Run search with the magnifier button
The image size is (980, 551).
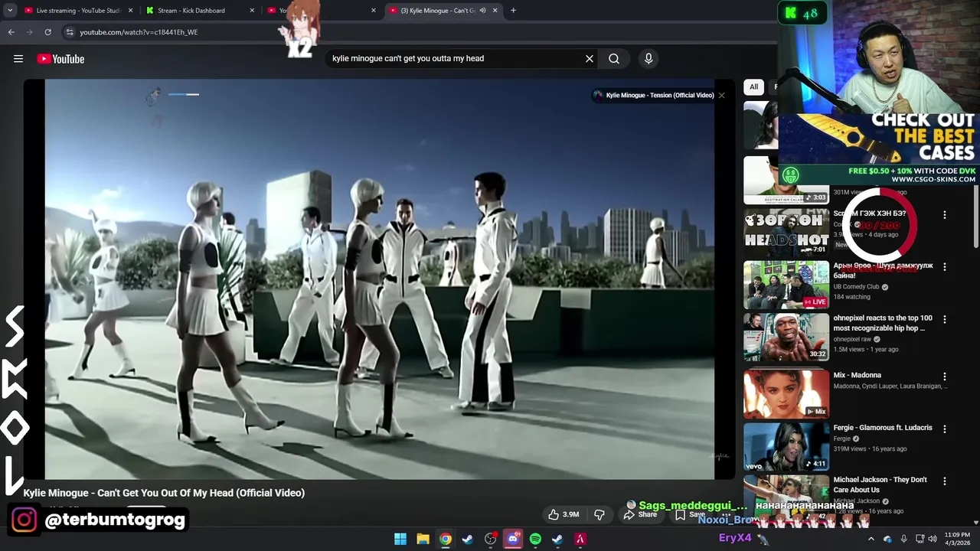coord(614,58)
